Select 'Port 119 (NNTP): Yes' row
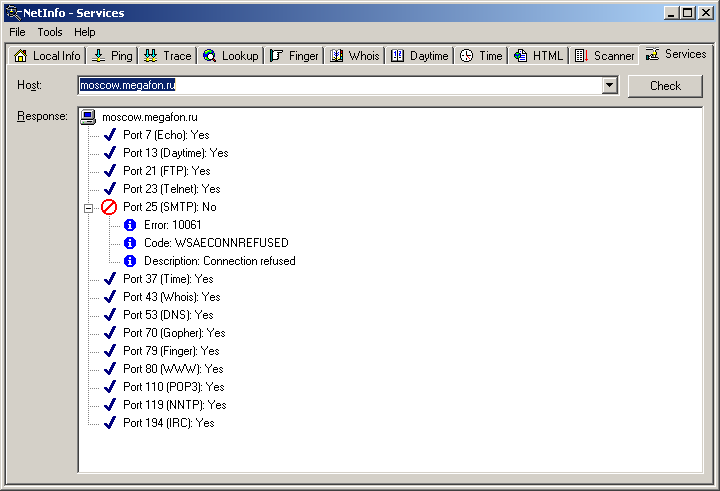 (x=174, y=405)
